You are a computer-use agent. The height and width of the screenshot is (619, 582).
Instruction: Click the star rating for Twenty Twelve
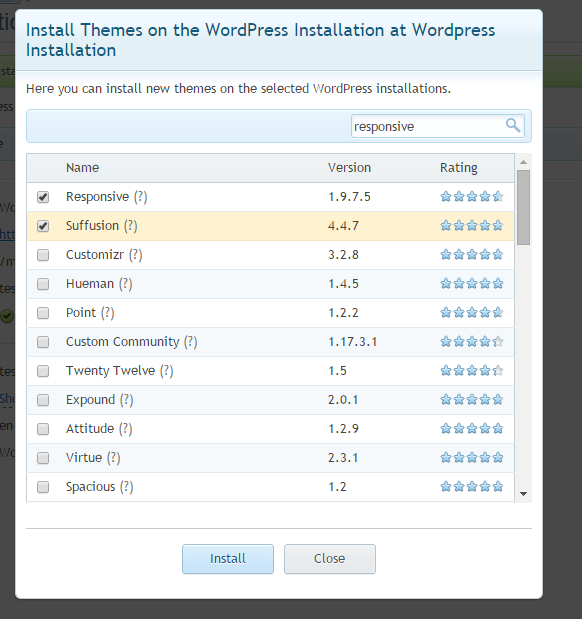point(472,370)
